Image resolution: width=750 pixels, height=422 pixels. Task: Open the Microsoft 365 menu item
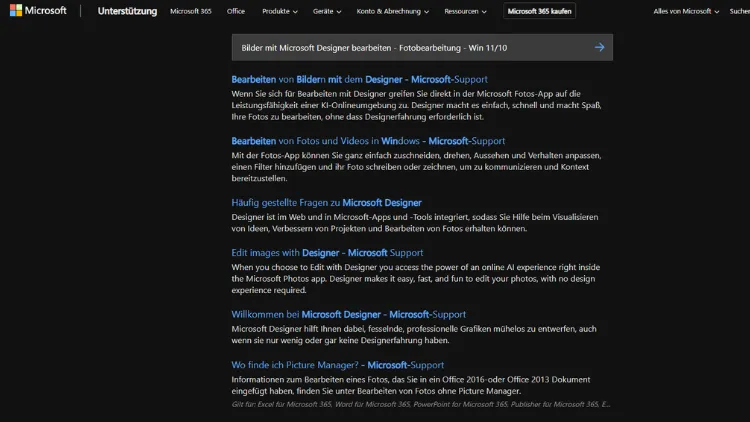click(190, 11)
